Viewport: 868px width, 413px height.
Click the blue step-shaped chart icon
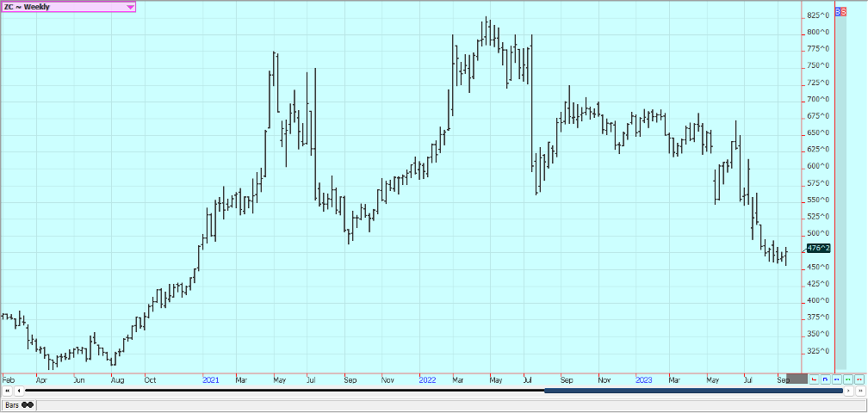click(x=826, y=379)
